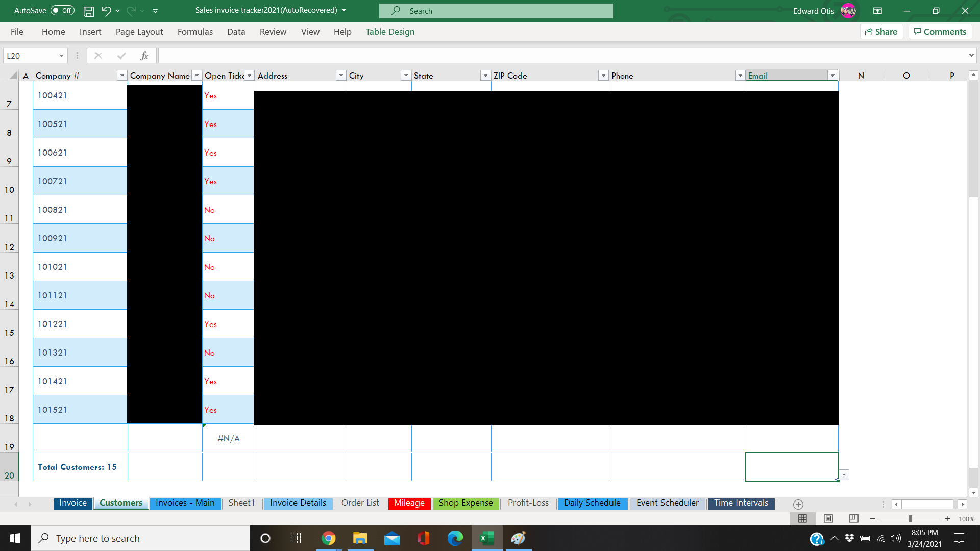The width and height of the screenshot is (980, 551).
Task: Open the Comments button
Action: pyautogui.click(x=940, y=32)
